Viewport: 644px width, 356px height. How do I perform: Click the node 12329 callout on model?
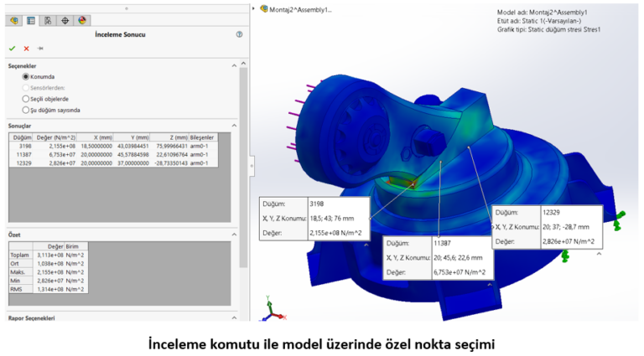[547, 226]
